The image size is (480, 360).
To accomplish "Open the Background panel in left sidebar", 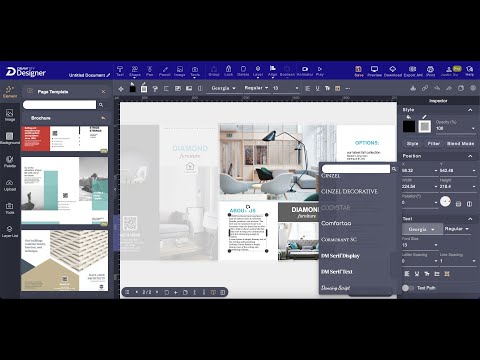I will (x=10, y=138).
